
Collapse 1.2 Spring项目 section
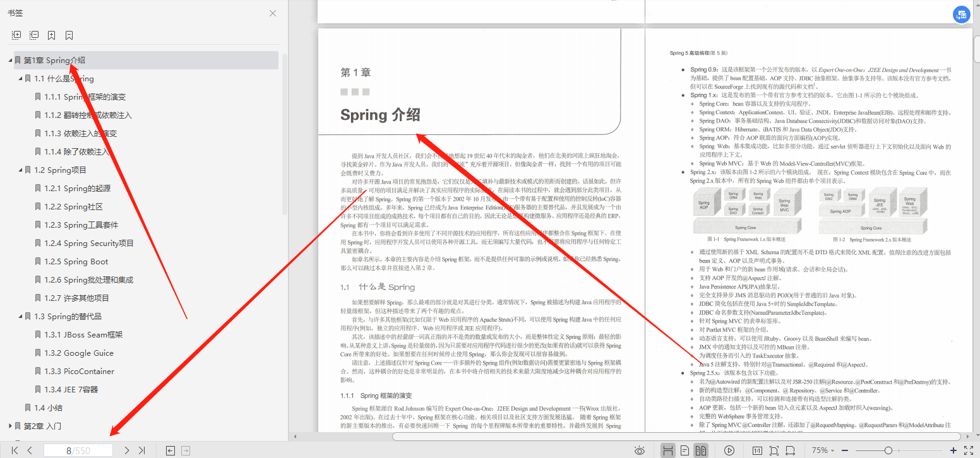point(20,170)
